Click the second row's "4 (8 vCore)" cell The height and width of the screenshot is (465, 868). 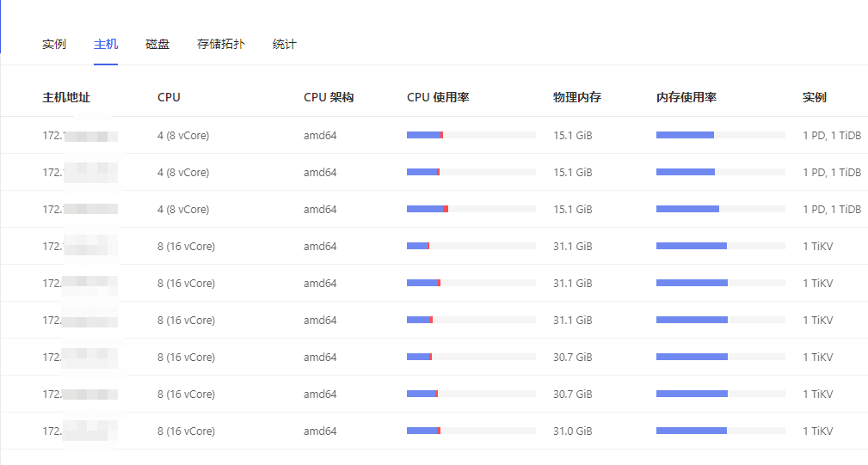coord(183,172)
